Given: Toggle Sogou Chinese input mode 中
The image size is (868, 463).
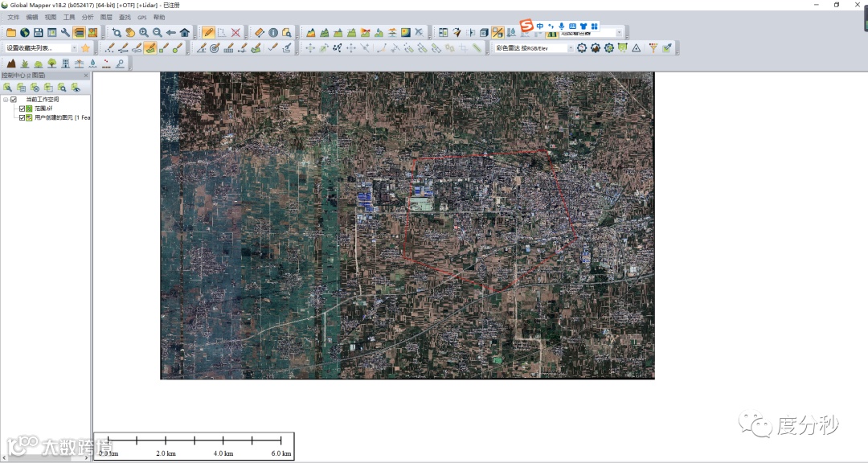Looking at the screenshot, I should [540, 26].
